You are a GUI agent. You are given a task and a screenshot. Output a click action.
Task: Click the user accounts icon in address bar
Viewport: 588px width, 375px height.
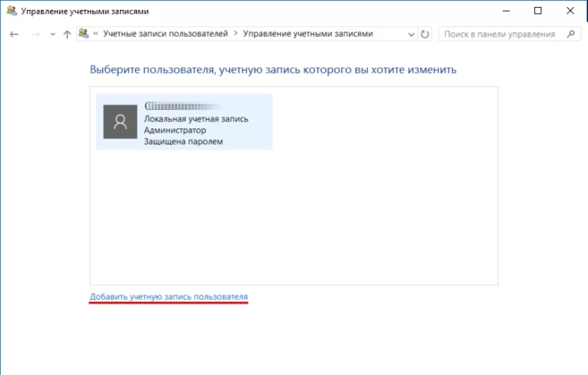(83, 34)
